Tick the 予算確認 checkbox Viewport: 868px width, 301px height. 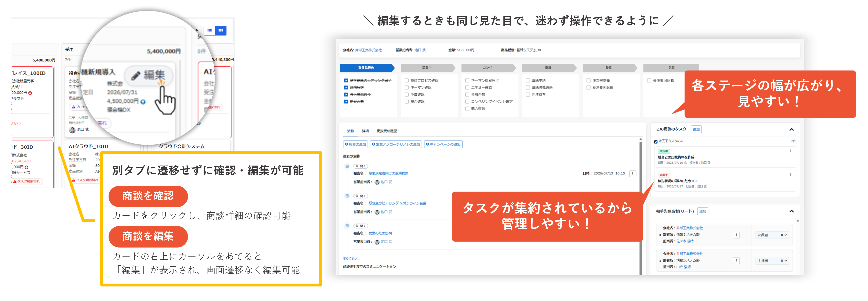[x=407, y=94]
